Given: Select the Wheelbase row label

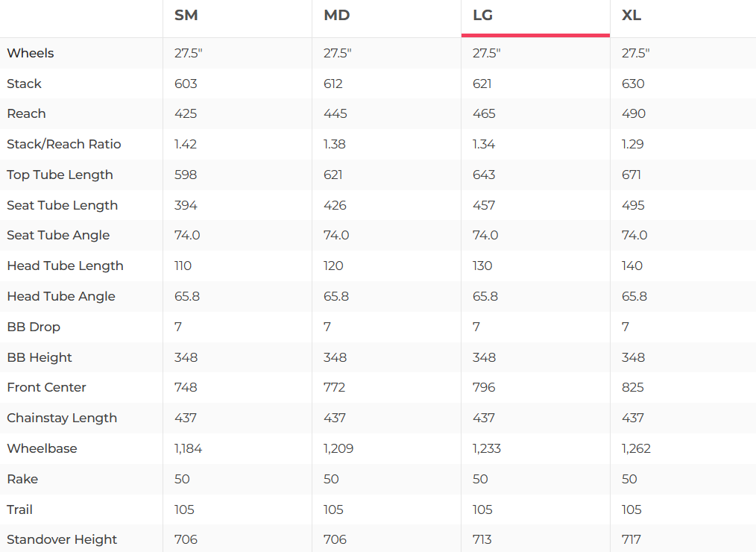Looking at the screenshot, I should click(x=42, y=448).
